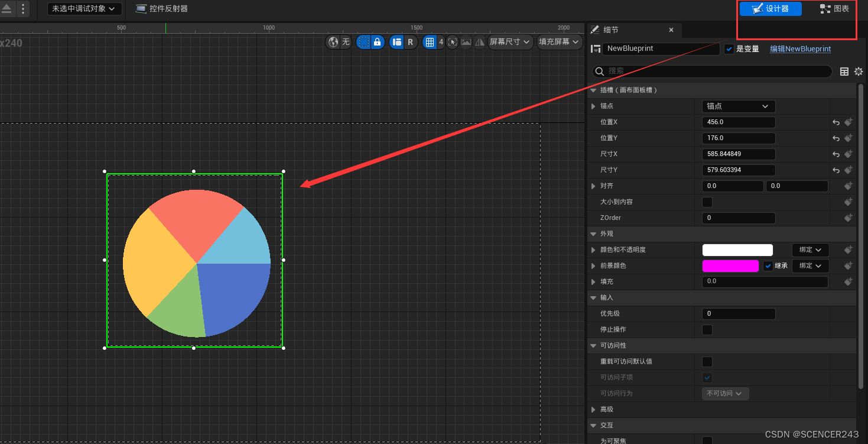Expand the 对齐 alignment row
The image size is (868, 444).
click(x=593, y=186)
